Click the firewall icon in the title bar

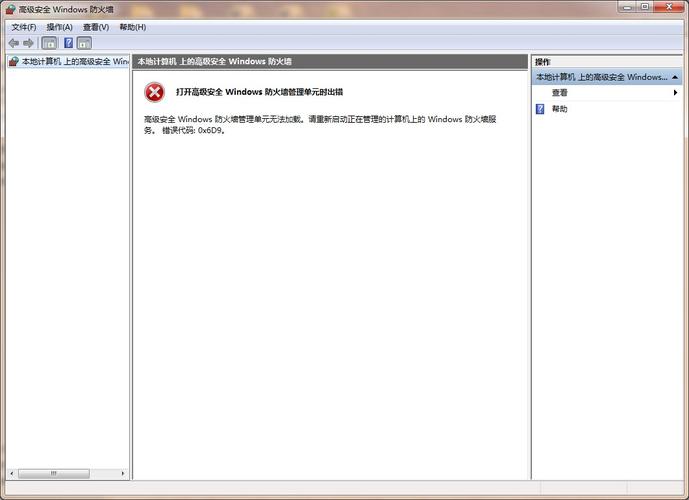pyautogui.click(x=10, y=9)
